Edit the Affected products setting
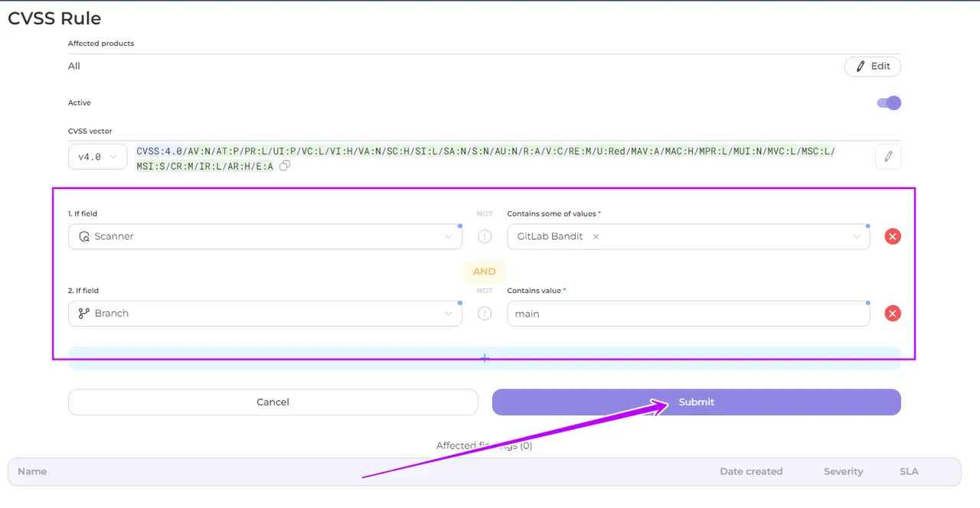 click(x=872, y=67)
